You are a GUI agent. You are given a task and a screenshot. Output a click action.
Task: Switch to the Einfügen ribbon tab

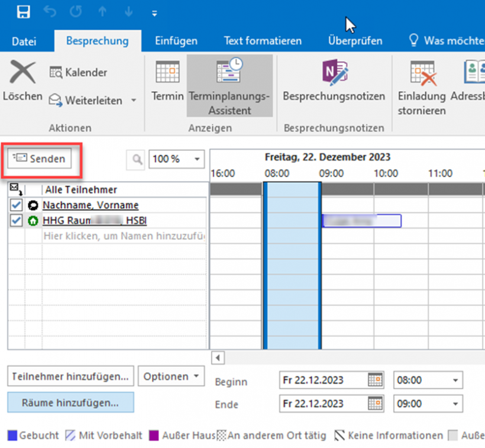coord(176,41)
